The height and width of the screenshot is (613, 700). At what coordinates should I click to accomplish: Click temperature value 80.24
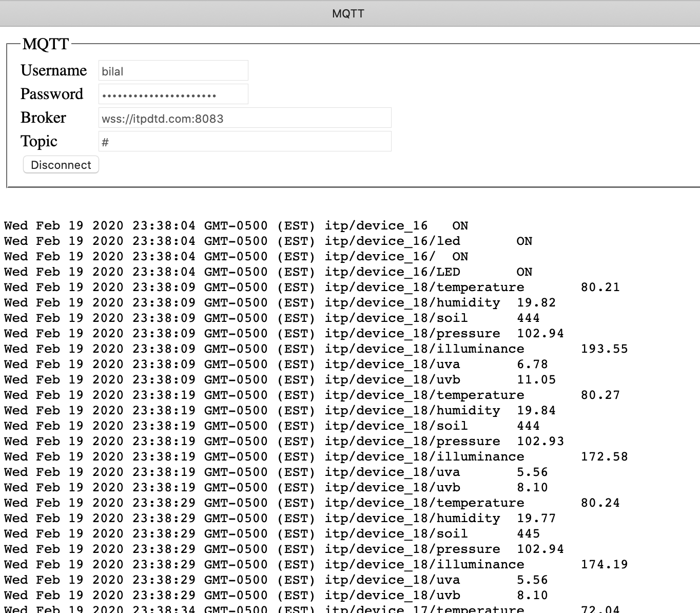(x=600, y=503)
